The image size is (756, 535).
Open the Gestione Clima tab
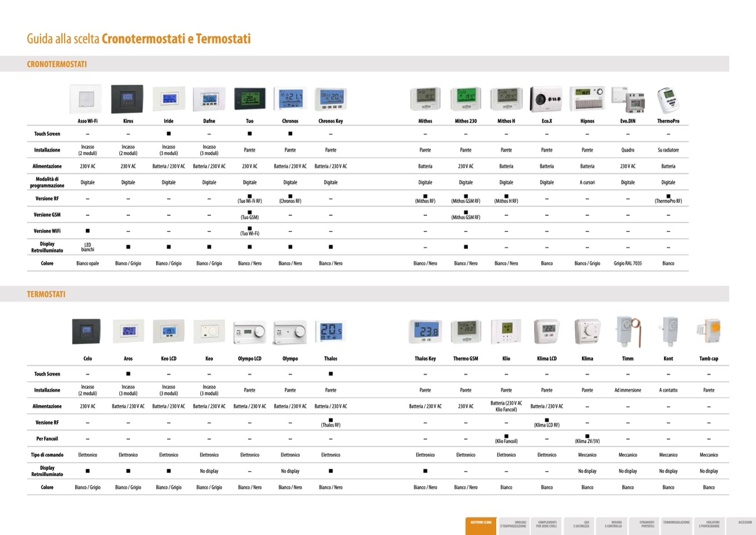481,525
